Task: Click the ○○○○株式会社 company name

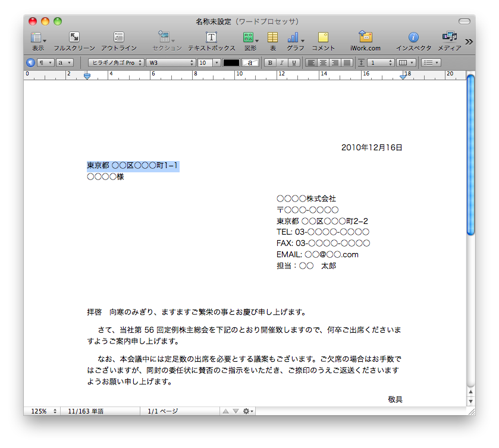Action: 306,198
